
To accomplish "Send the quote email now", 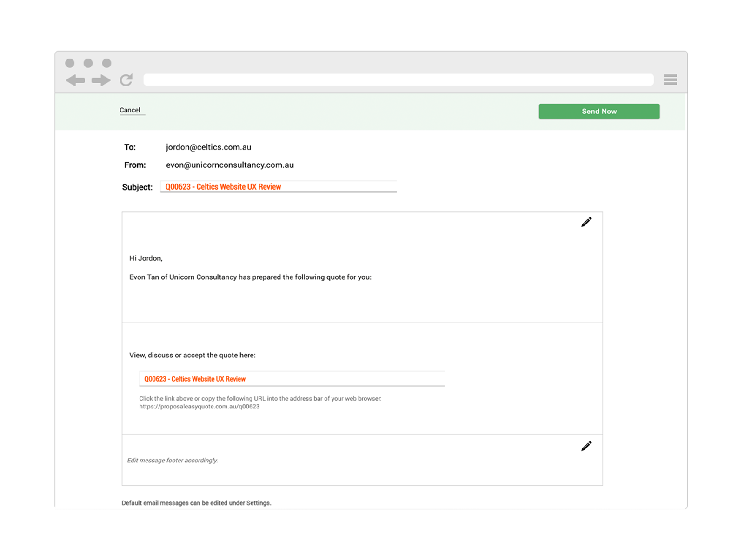I will pos(599,111).
